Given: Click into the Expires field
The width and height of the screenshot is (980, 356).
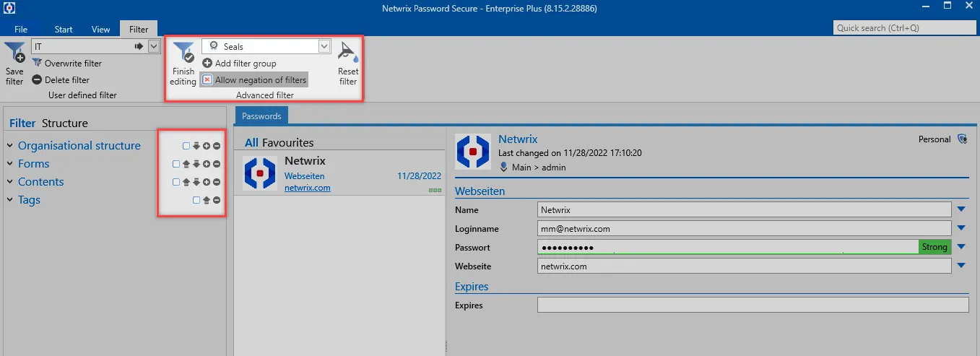Looking at the screenshot, I should point(753,305).
